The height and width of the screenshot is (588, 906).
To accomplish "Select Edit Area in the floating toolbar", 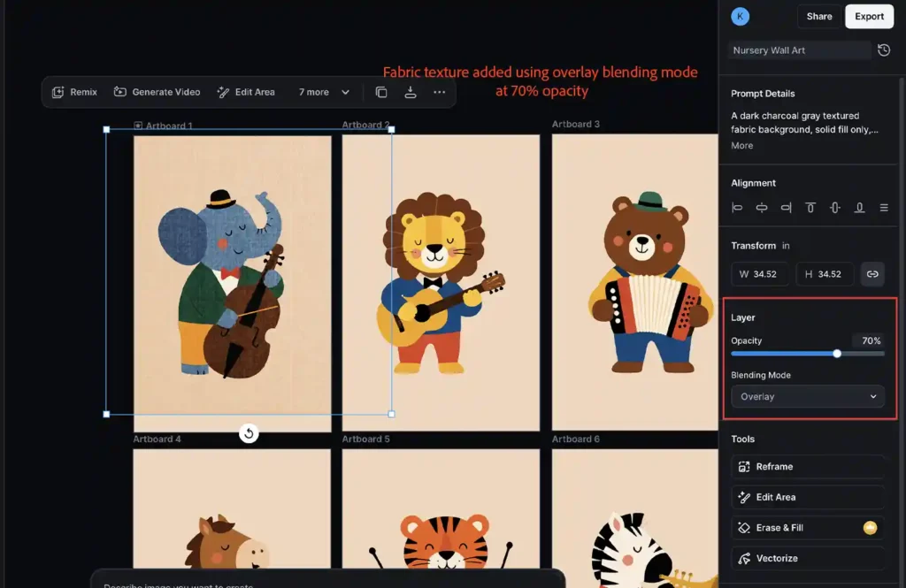I will coord(246,92).
